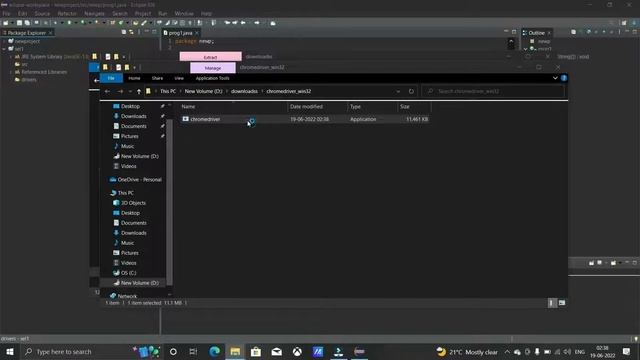The width and height of the screenshot is (640, 360).
Task: Switch to prog1.java editor tab
Action: coord(180,33)
